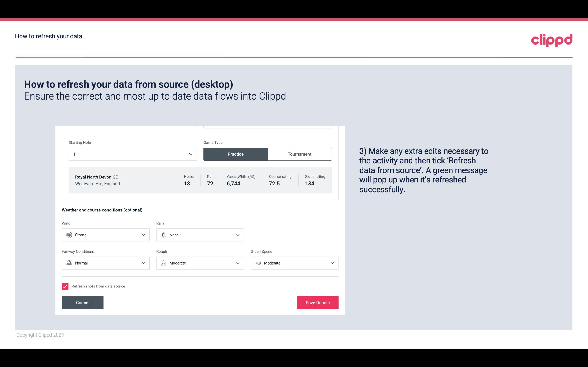Toggle Practice game type selection
The image size is (588, 367).
(x=235, y=154)
